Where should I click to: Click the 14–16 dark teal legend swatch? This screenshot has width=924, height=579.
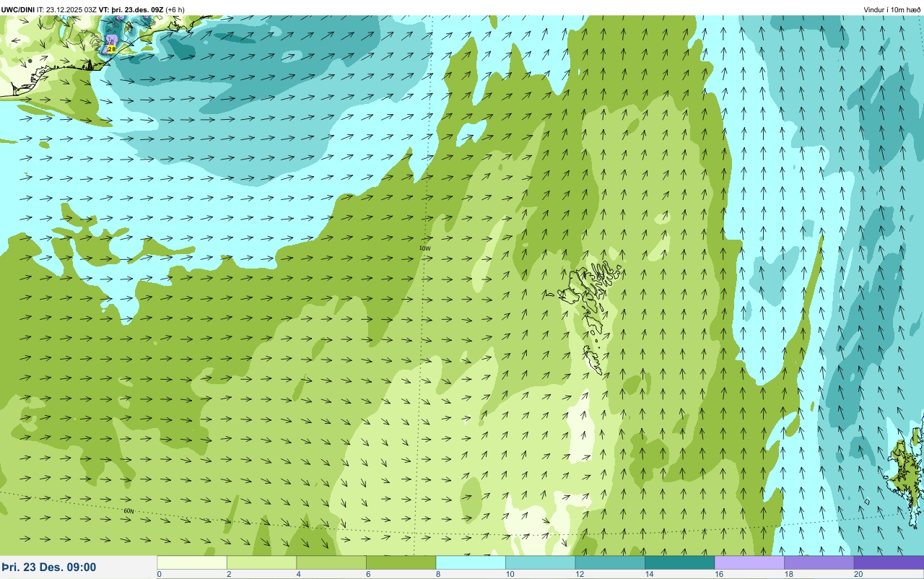pyautogui.click(x=679, y=562)
